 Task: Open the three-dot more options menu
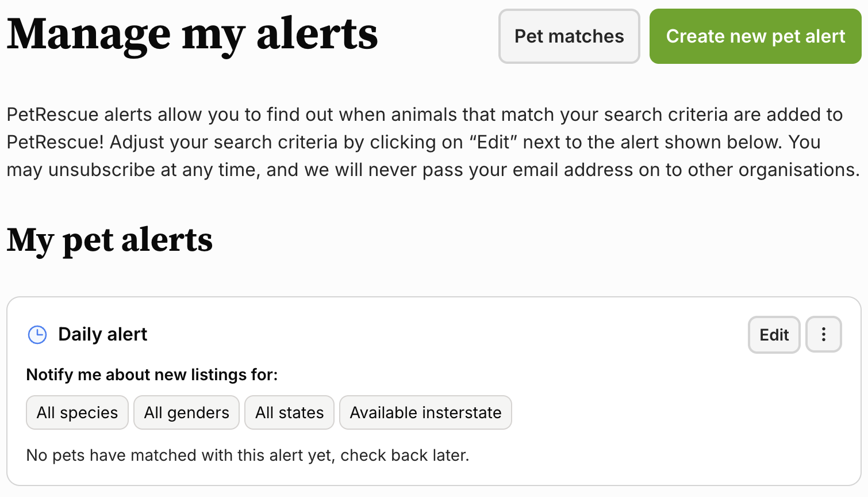pos(823,335)
